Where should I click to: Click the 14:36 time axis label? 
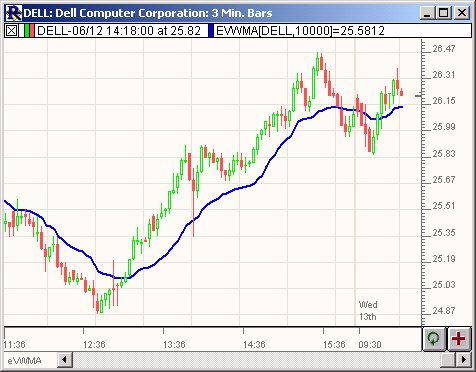(x=254, y=344)
